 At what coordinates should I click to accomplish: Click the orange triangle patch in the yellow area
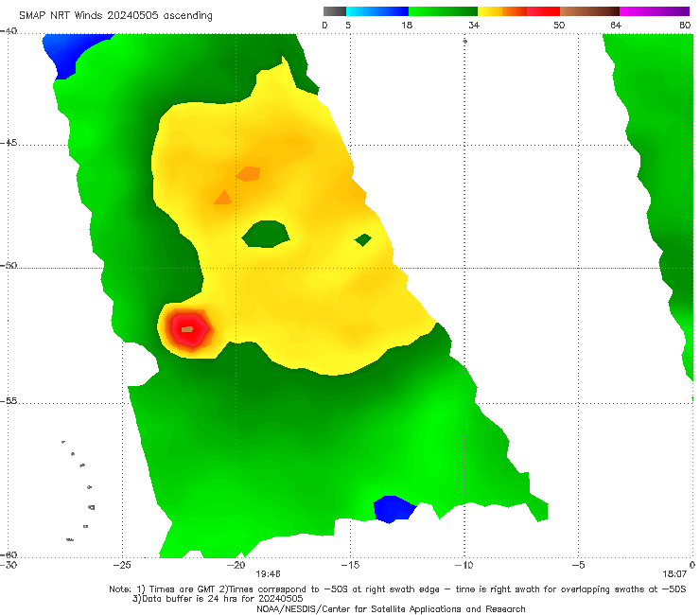(222, 198)
